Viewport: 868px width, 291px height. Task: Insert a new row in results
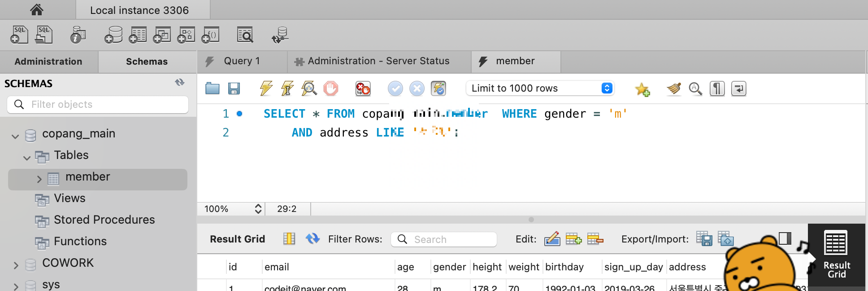click(x=573, y=239)
